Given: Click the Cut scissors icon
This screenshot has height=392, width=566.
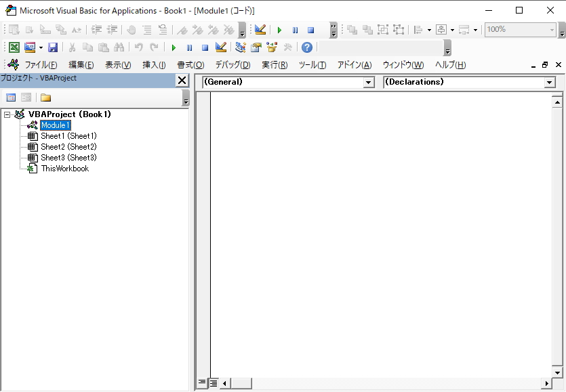Looking at the screenshot, I should tap(72, 47).
